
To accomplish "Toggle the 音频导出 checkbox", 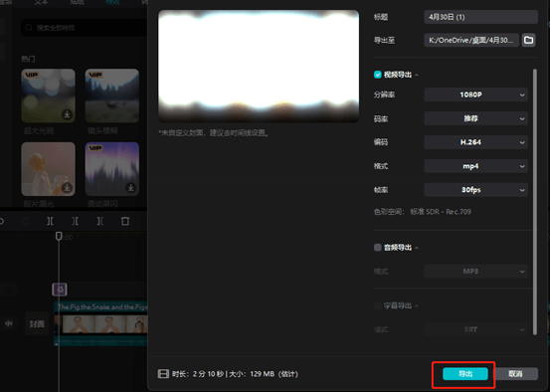I will [377, 248].
